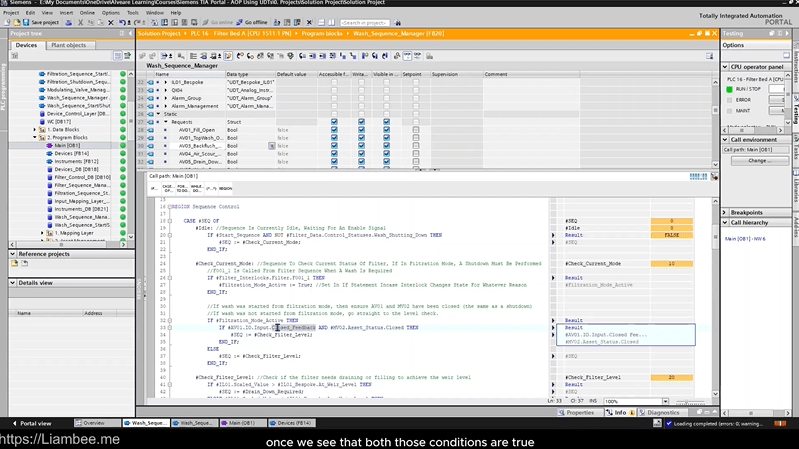This screenshot has width=799, height=449.
Task: Expand the Breakpoints section
Action: [x=726, y=212]
